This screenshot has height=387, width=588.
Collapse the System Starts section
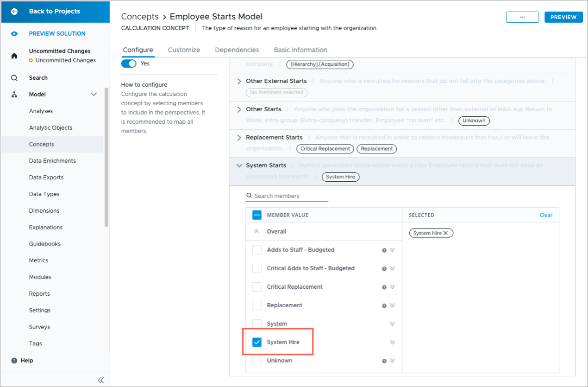click(x=239, y=165)
